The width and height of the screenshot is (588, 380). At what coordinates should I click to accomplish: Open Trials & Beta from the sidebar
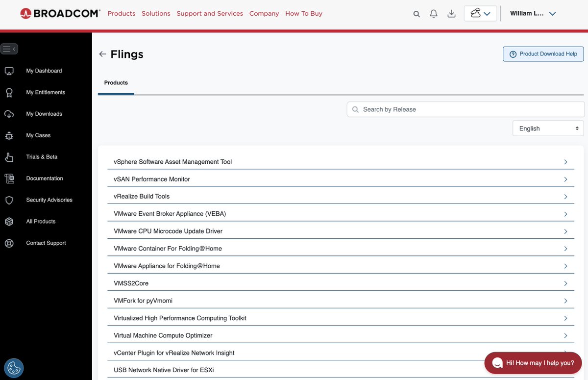pyautogui.click(x=41, y=157)
